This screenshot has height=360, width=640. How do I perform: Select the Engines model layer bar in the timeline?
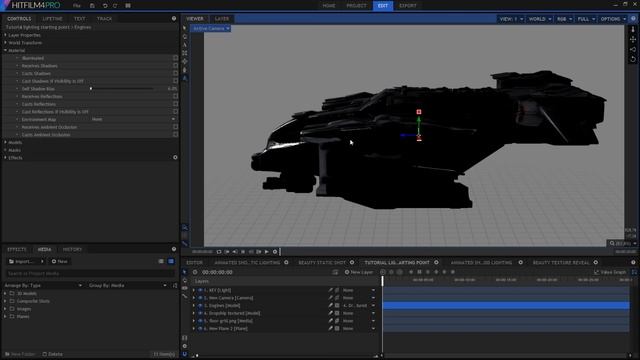point(506,305)
